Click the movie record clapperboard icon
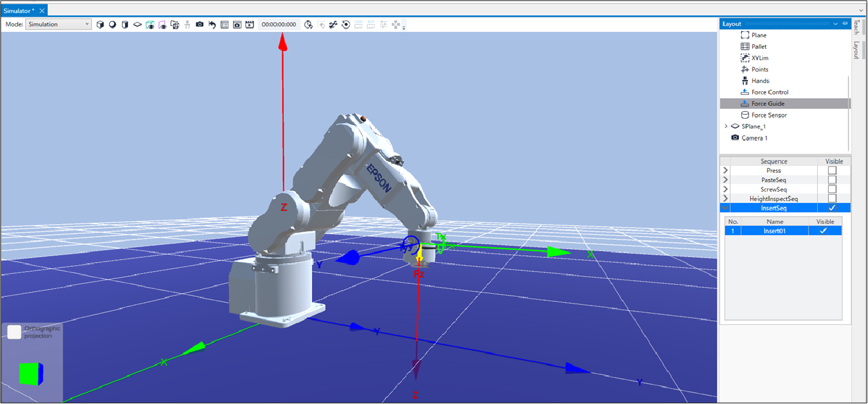Image resolution: width=868 pixels, height=404 pixels. tap(249, 24)
